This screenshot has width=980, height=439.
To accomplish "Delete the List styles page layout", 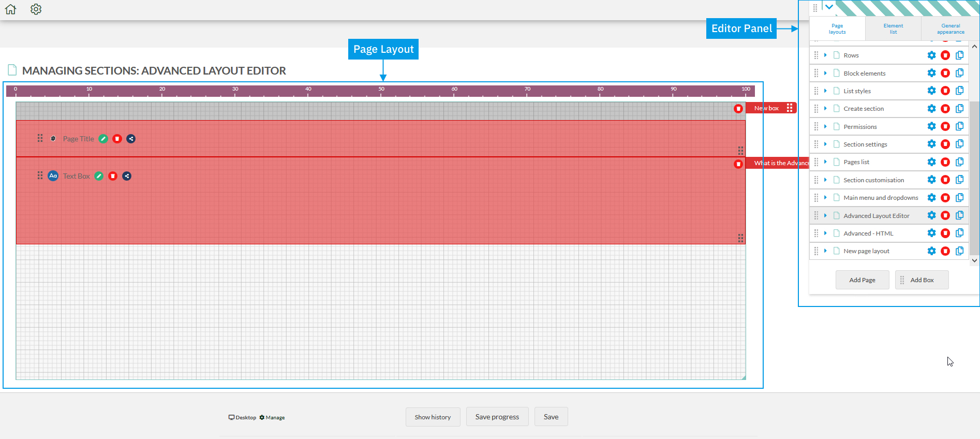I will [x=945, y=91].
